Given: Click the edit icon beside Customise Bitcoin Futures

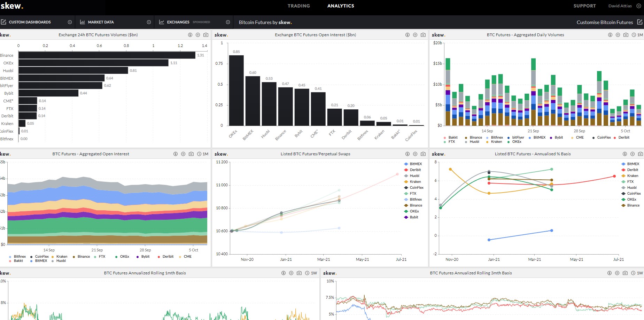Looking at the screenshot, I should 640,22.
